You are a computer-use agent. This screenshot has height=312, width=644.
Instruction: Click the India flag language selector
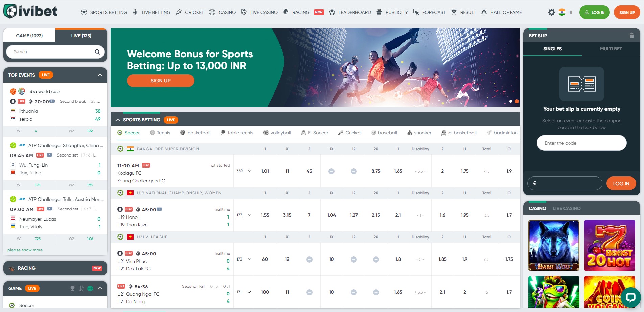coord(562,12)
